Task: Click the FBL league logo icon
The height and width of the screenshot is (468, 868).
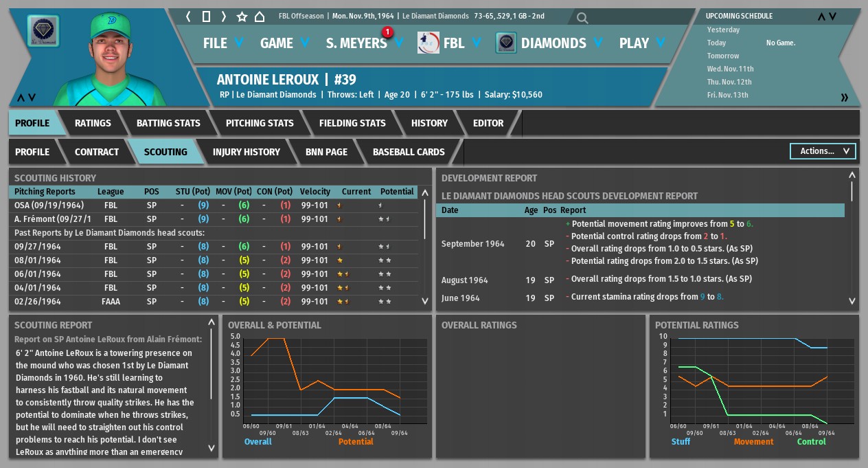Action: click(429, 43)
